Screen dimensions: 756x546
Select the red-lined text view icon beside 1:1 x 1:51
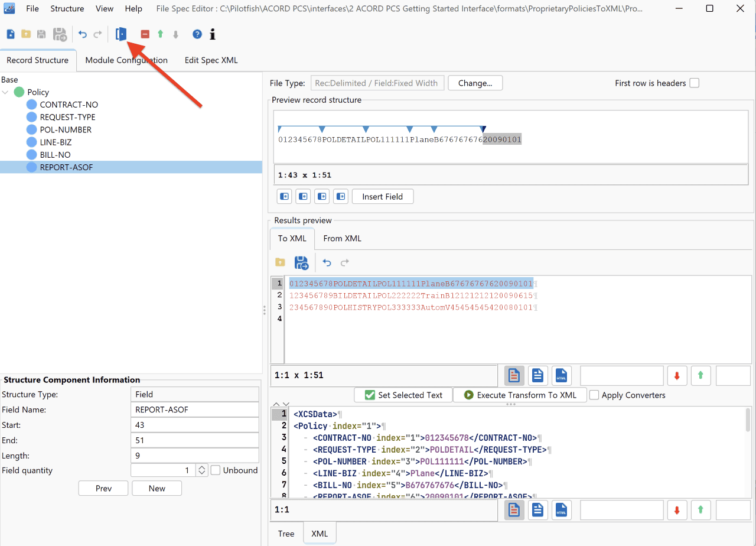pyautogui.click(x=514, y=375)
